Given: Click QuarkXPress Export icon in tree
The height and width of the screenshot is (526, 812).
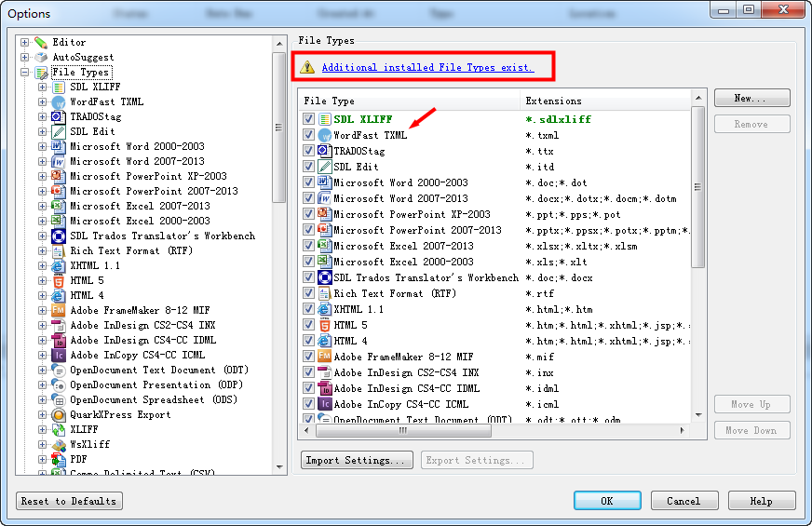Looking at the screenshot, I should click(x=59, y=414).
